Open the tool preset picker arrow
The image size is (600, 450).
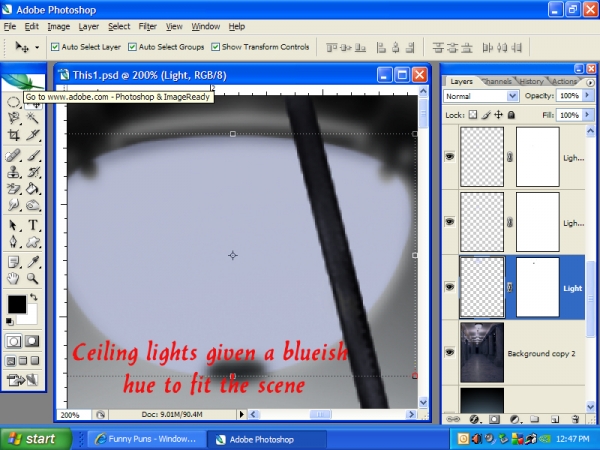[37, 47]
